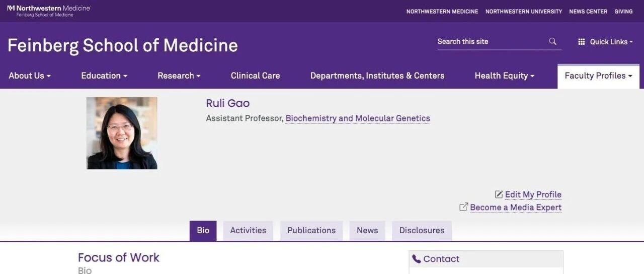This screenshot has height=274, width=644.
Task: Click the Quick Links grid icon
Action: (582, 42)
